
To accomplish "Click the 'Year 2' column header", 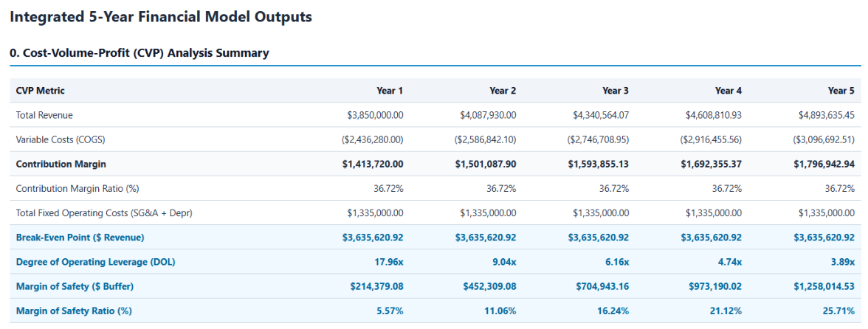I will coord(503,91).
